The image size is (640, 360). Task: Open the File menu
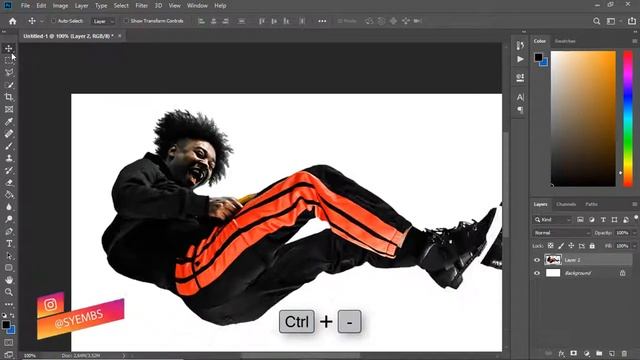pos(25,6)
